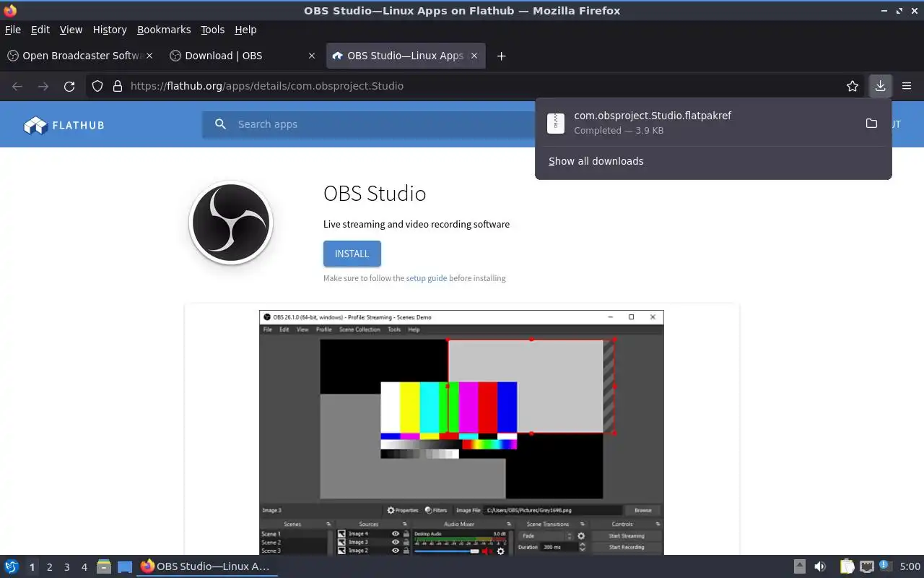924x578 pixels.
Task: Click Show all downloads
Action: (596, 161)
